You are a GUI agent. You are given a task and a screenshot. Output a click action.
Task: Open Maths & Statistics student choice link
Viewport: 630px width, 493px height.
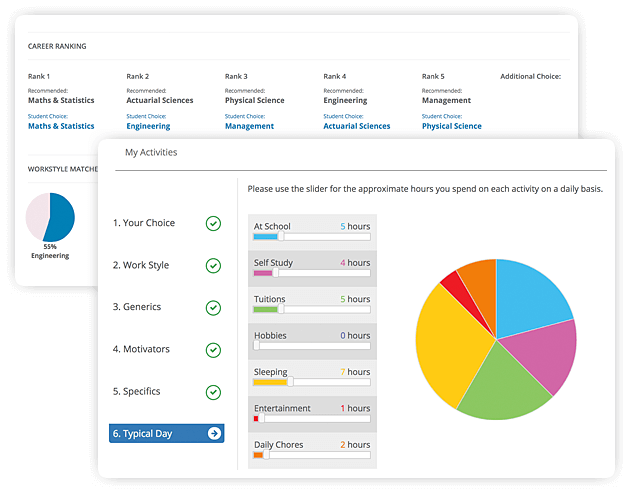point(61,127)
